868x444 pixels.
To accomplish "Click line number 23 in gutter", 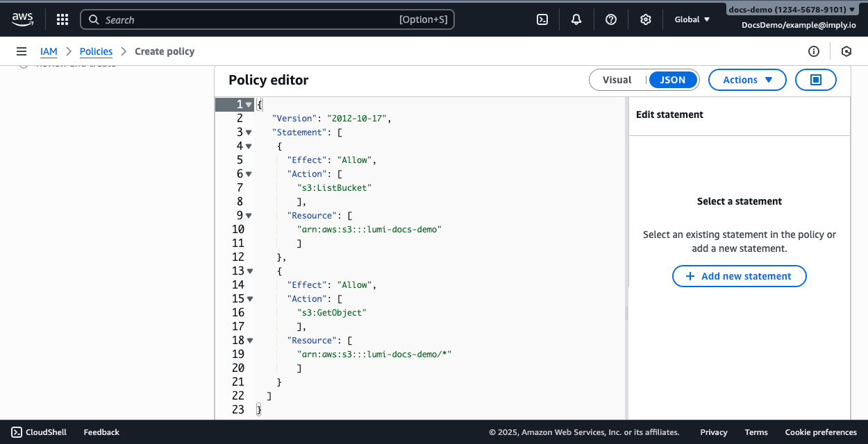I will [238, 410].
